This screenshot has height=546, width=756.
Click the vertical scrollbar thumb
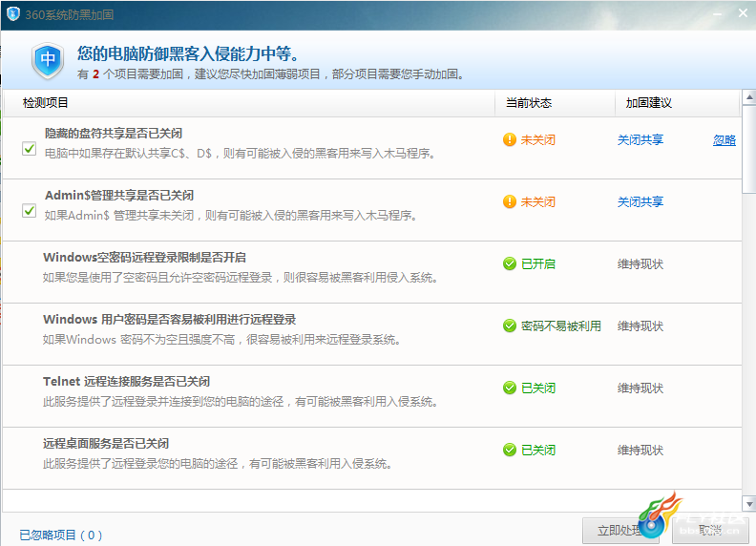pos(748,150)
